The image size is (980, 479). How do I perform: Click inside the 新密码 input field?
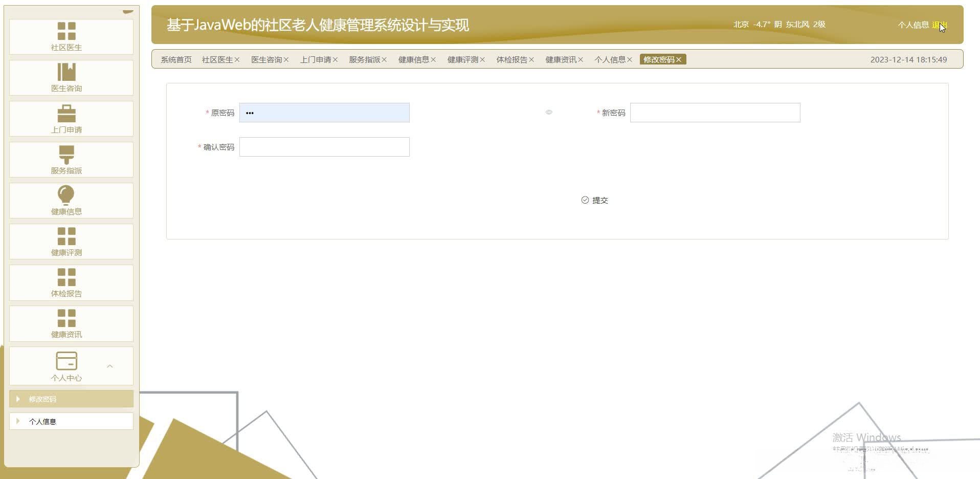715,112
